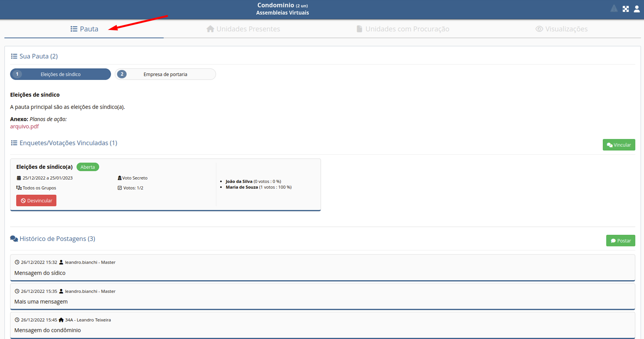Toggle fullscreen with the expand arrows icon

point(626,9)
